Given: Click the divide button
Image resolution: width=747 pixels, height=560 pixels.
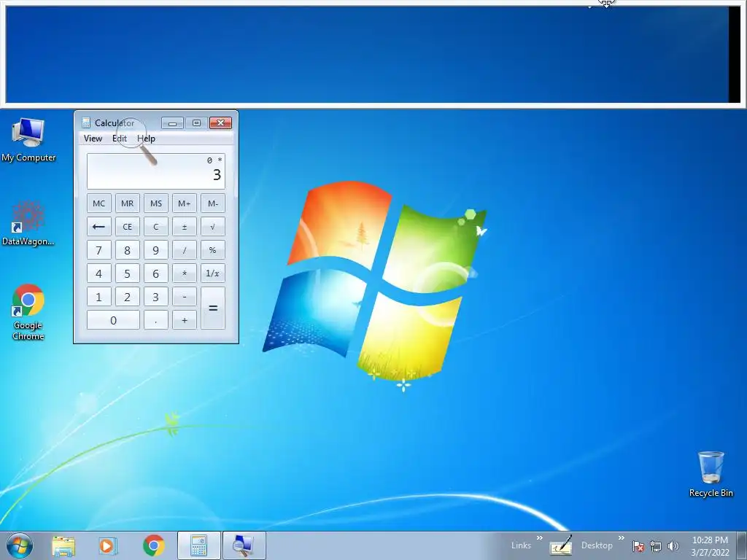Looking at the screenshot, I should coord(185,250).
